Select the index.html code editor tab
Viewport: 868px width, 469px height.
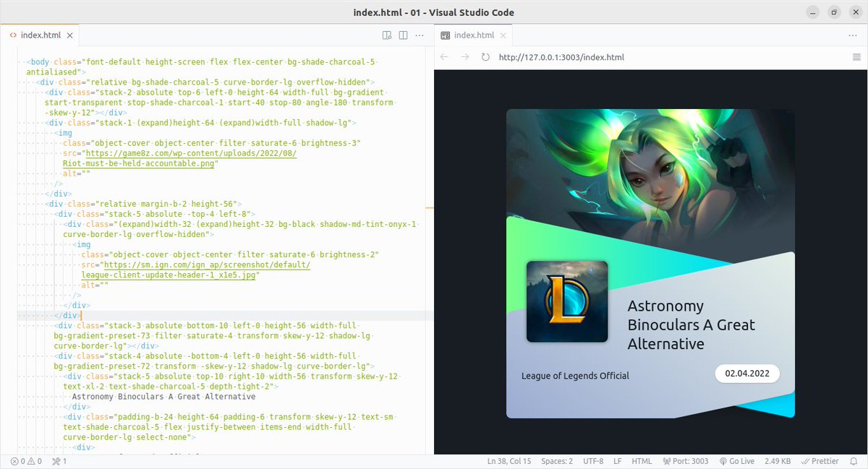click(x=41, y=35)
